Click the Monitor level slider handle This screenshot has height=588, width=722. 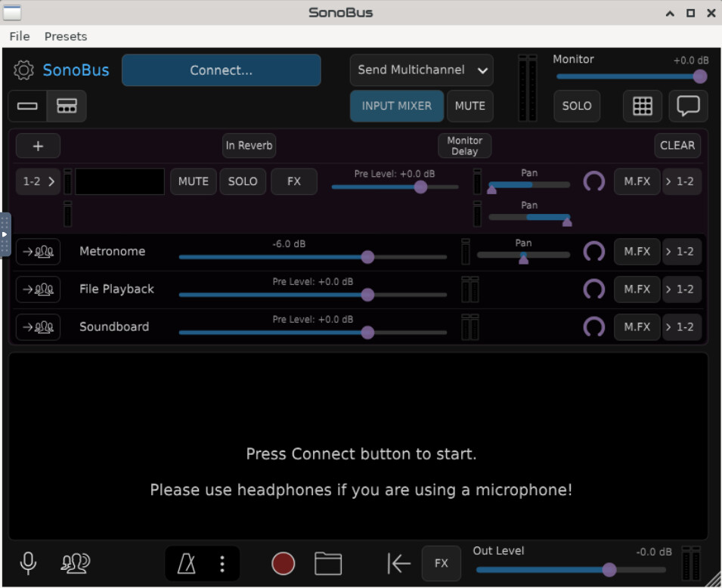[700, 76]
